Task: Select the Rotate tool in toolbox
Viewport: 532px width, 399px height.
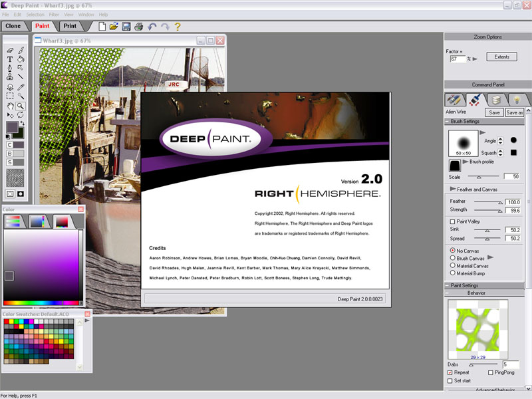Action: 21,114
